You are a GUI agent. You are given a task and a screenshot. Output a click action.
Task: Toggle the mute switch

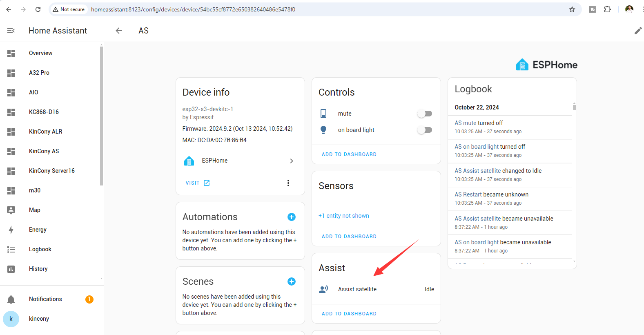point(425,114)
